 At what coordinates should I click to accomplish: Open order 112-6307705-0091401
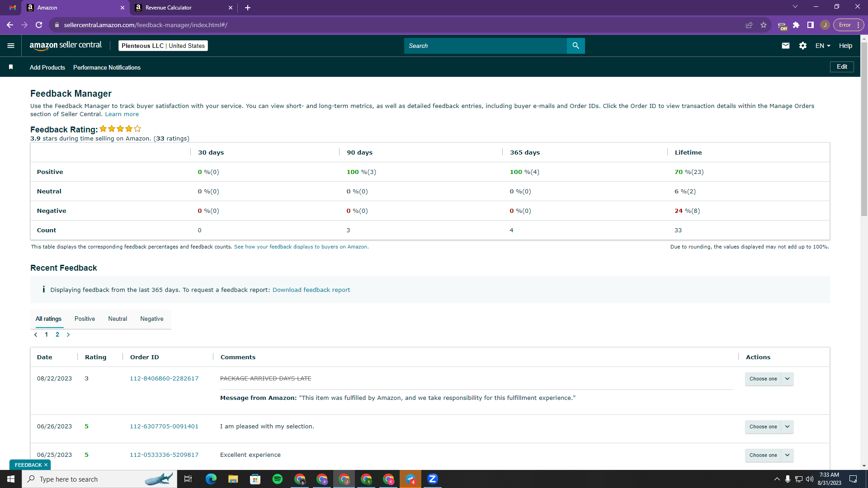(164, 427)
